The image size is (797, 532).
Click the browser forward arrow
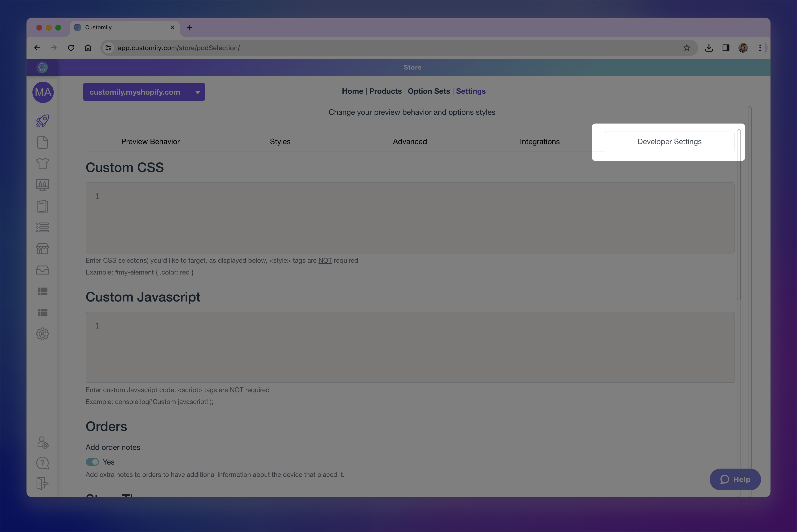pyautogui.click(x=54, y=48)
